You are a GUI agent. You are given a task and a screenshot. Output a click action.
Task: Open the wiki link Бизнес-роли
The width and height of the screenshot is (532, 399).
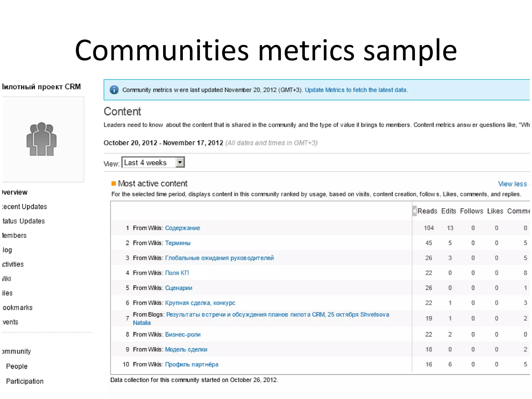pyautogui.click(x=183, y=335)
